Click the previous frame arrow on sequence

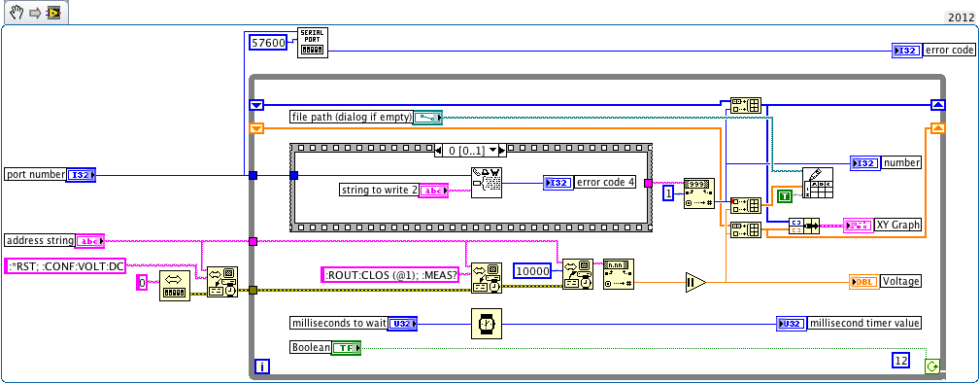pyautogui.click(x=438, y=151)
